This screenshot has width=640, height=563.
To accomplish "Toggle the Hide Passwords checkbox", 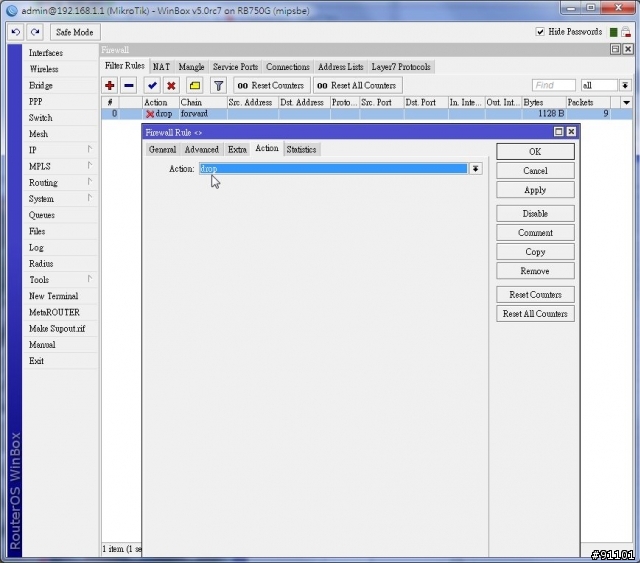I will 540,32.
